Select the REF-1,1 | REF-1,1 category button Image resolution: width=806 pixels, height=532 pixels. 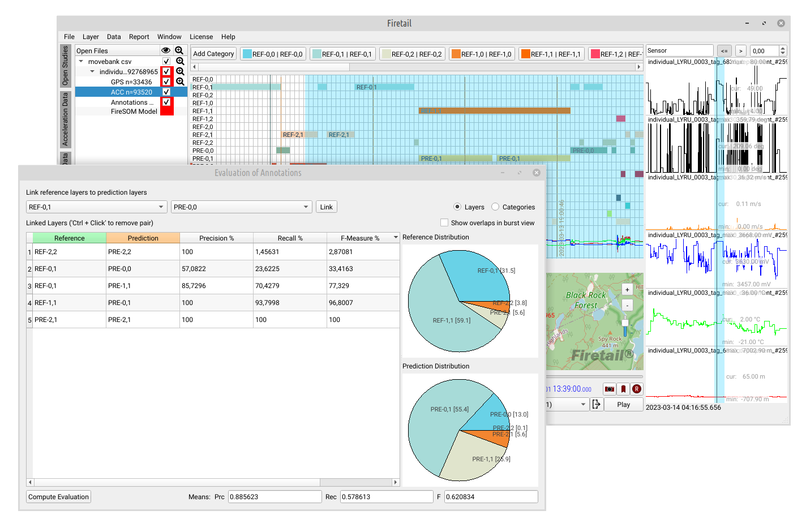tap(551, 54)
